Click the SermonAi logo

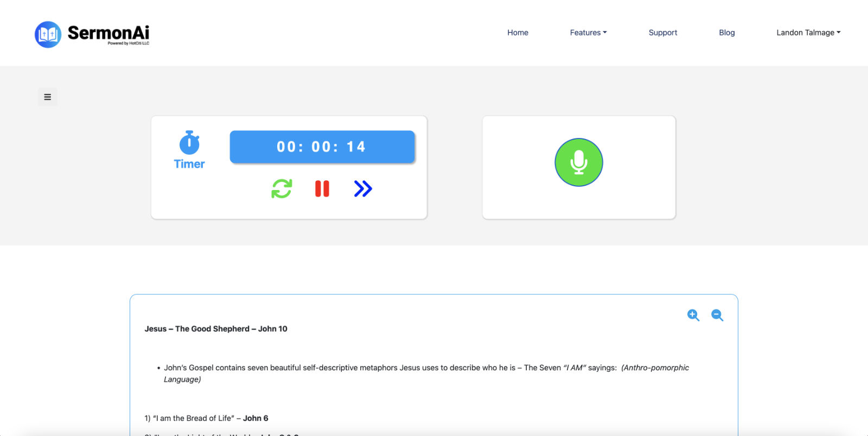[92, 34]
